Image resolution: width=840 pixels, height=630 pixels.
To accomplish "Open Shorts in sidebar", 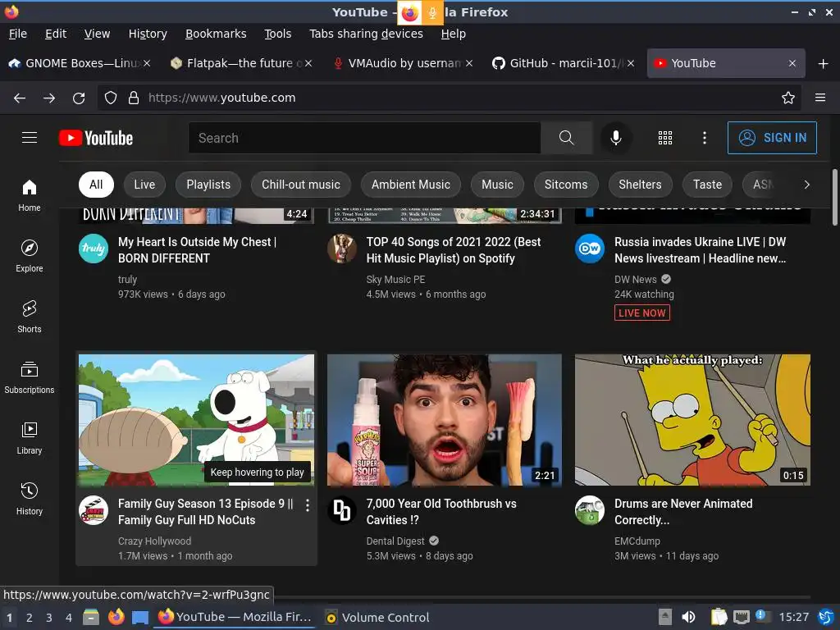I will [x=30, y=317].
